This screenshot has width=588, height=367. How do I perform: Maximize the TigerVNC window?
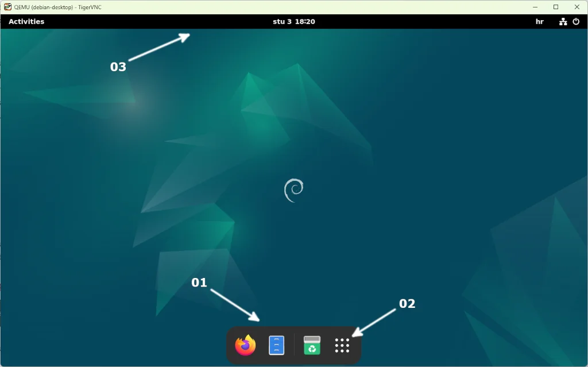click(x=556, y=6)
